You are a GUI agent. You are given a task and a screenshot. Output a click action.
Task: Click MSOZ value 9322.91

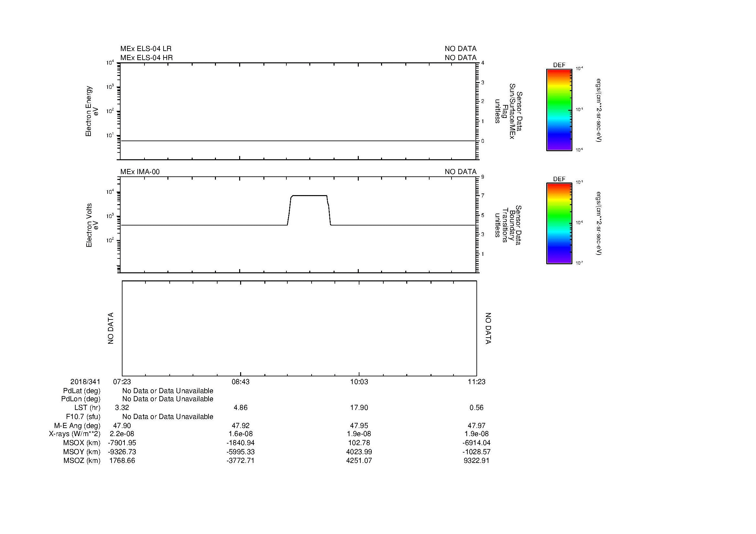pos(476,461)
